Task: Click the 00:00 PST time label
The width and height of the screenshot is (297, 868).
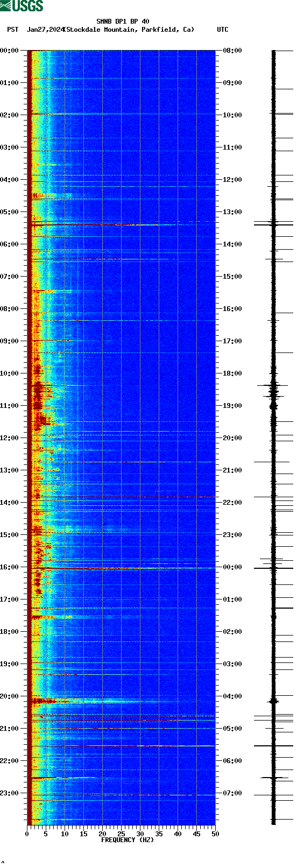Action: [9, 51]
